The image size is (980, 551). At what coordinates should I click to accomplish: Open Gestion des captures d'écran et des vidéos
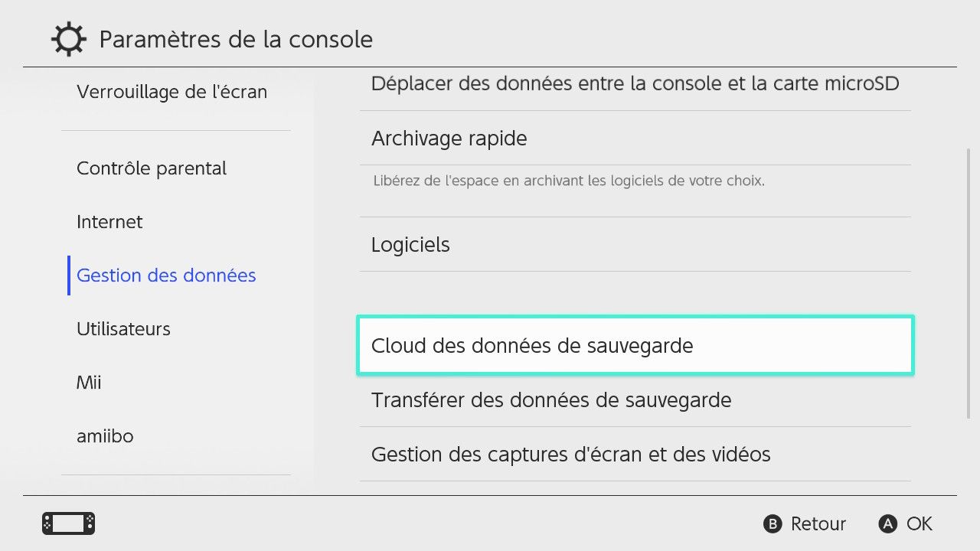[x=635, y=455]
